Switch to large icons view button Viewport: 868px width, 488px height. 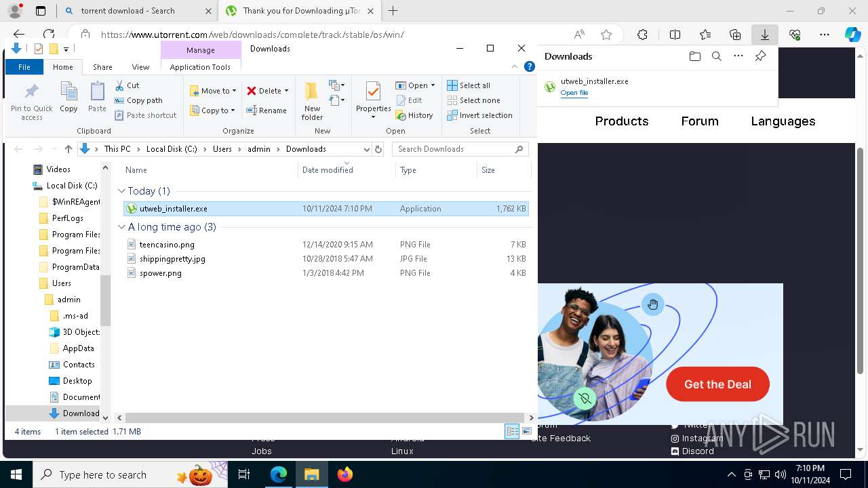[527, 432]
